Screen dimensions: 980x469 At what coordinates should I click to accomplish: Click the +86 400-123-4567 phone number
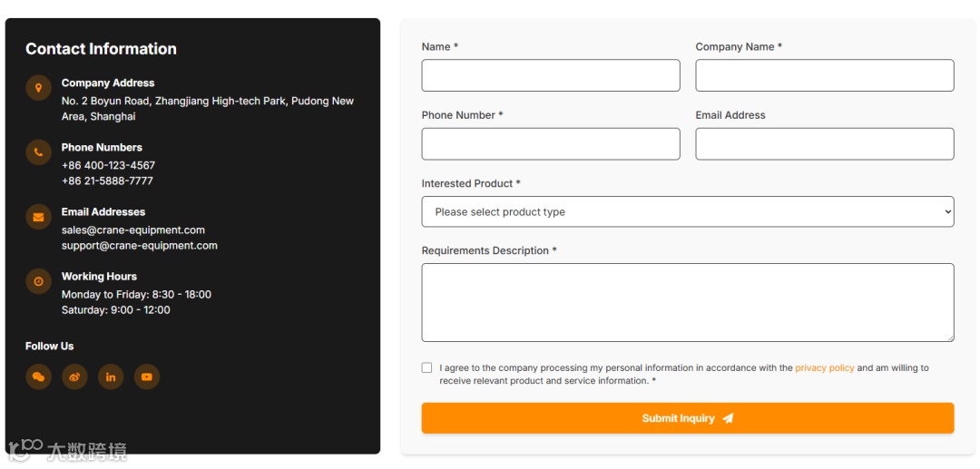click(108, 166)
